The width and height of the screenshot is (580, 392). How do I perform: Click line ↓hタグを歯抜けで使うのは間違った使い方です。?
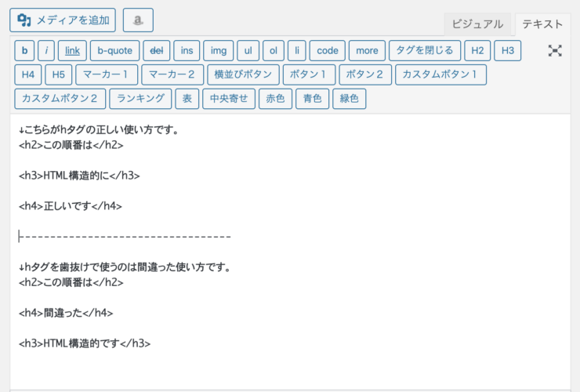coord(125,267)
